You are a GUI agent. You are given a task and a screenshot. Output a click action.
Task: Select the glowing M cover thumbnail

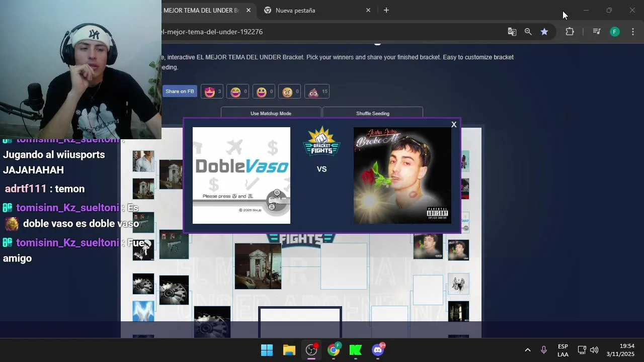click(143, 311)
